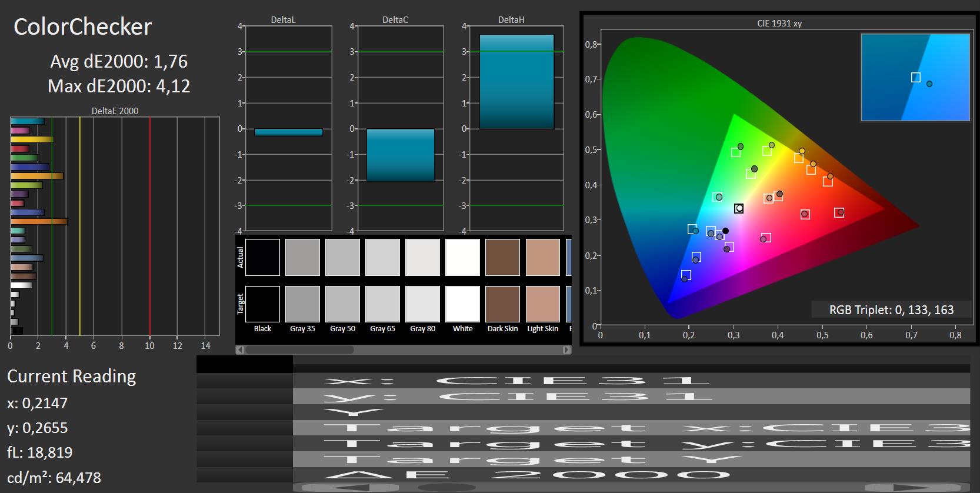Click the 'y: 0,2655' reading

(37, 428)
